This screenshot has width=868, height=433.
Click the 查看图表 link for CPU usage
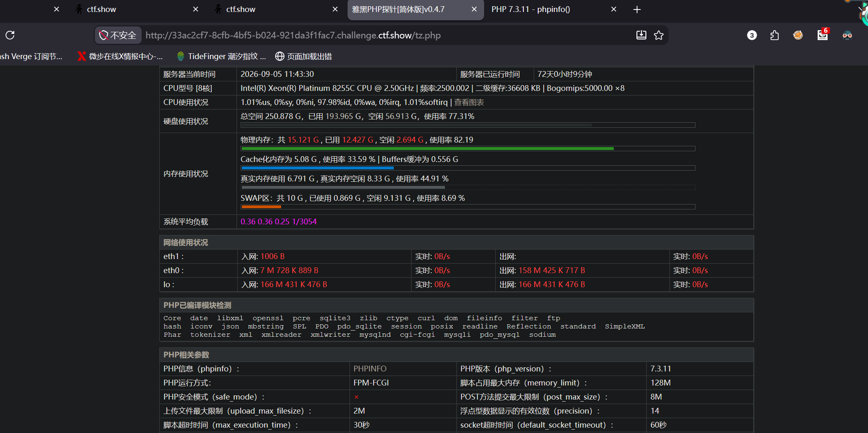469,102
